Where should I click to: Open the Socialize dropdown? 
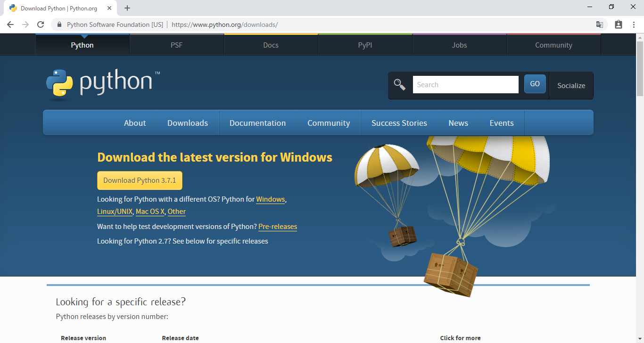pos(571,85)
